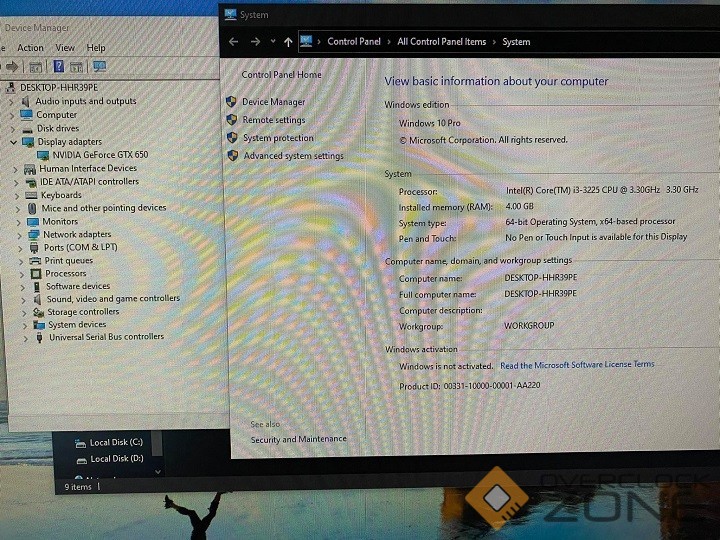This screenshot has height=540, width=720.
Task: Click the Mice and pointing devices icon
Action: coord(32,208)
